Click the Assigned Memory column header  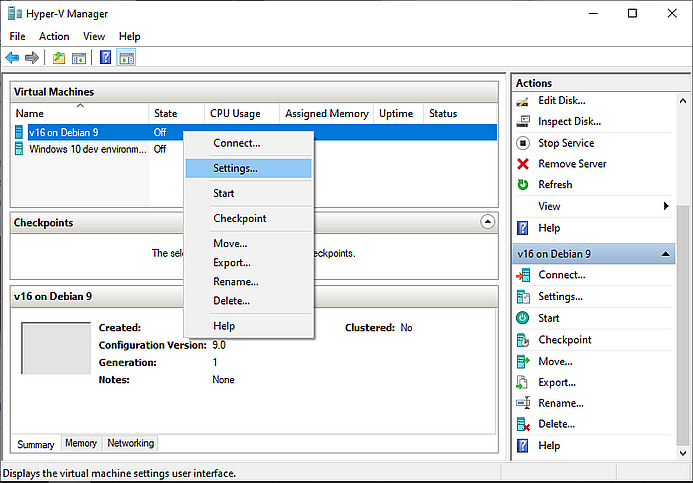[327, 114]
